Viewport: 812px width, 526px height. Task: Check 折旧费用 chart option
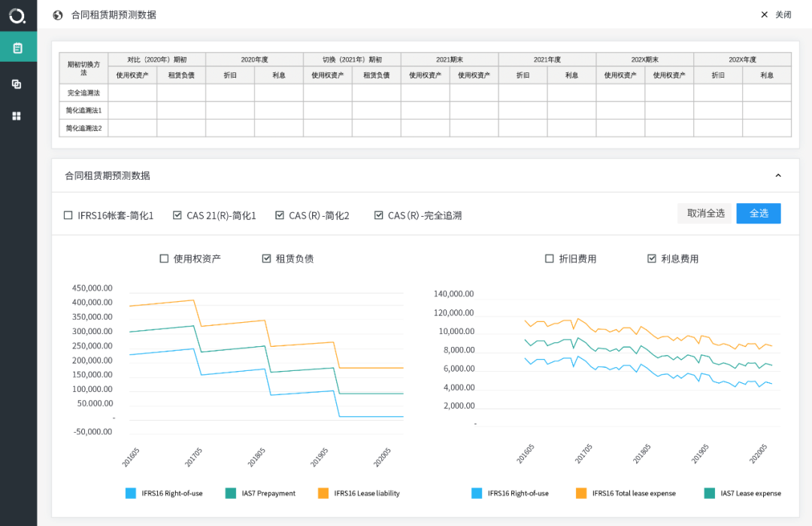[550, 259]
